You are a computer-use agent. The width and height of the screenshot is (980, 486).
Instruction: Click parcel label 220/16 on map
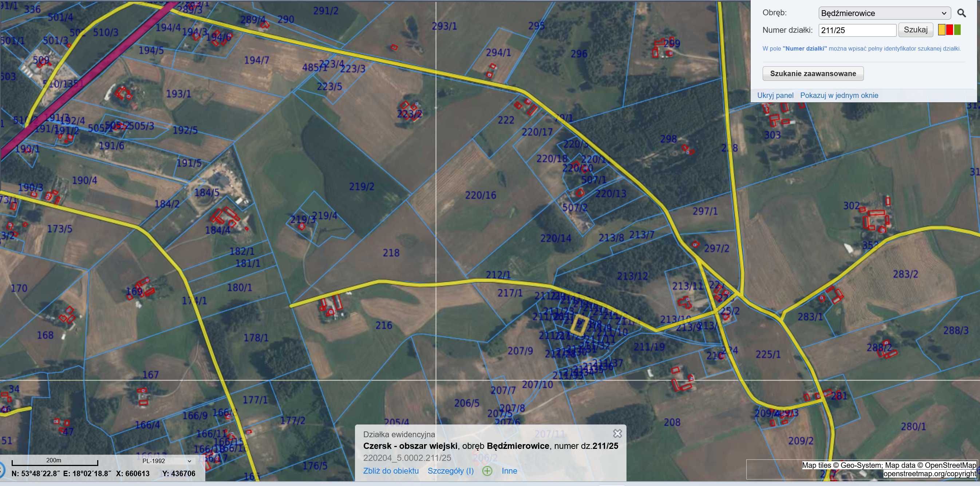[481, 195]
